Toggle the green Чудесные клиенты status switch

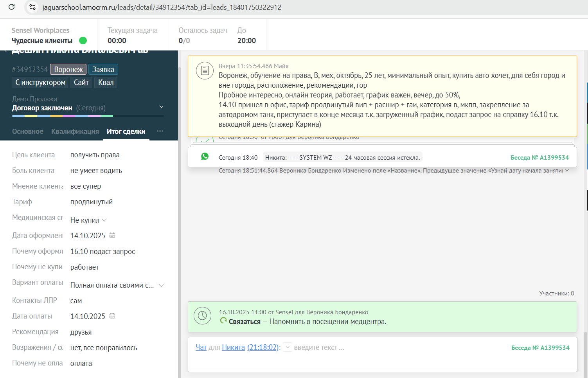tap(82, 41)
